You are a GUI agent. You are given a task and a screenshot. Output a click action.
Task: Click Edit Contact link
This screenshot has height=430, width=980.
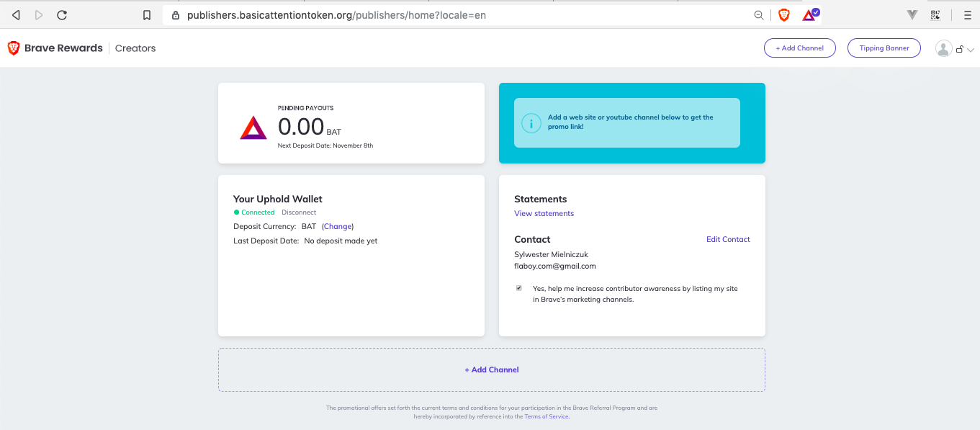(728, 239)
